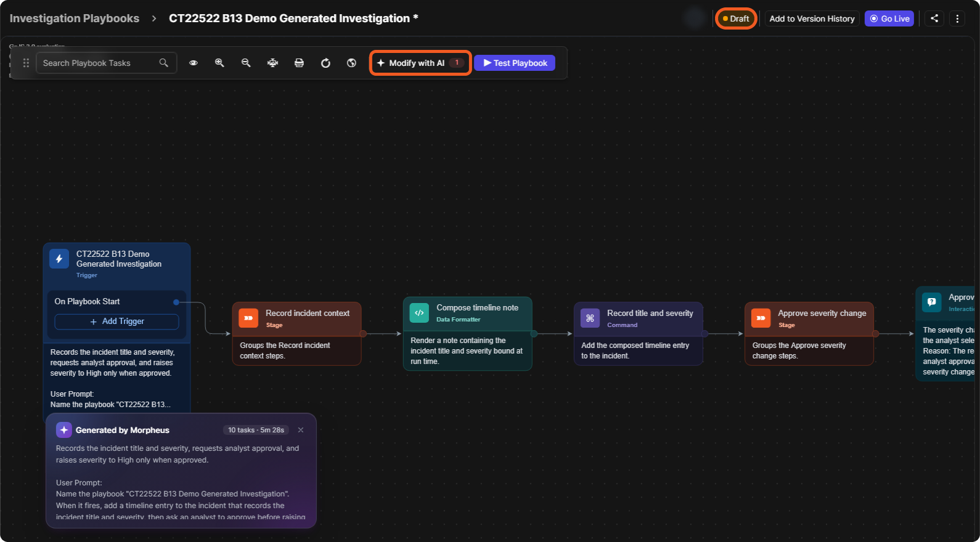Click the 10 tasks · 5m 28s badge
The height and width of the screenshot is (542, 980).
point(256,430)
